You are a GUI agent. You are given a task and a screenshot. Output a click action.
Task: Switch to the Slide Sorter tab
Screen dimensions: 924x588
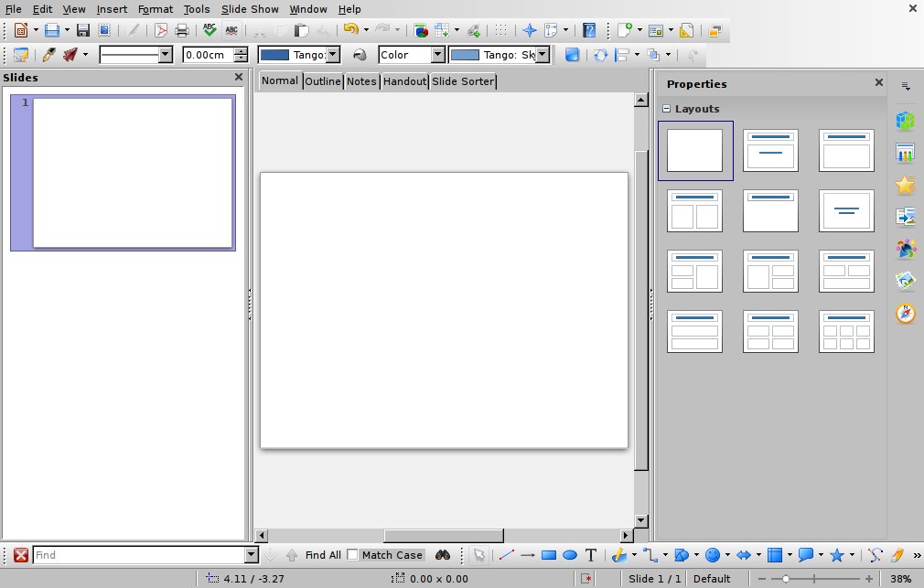[463, 81]
